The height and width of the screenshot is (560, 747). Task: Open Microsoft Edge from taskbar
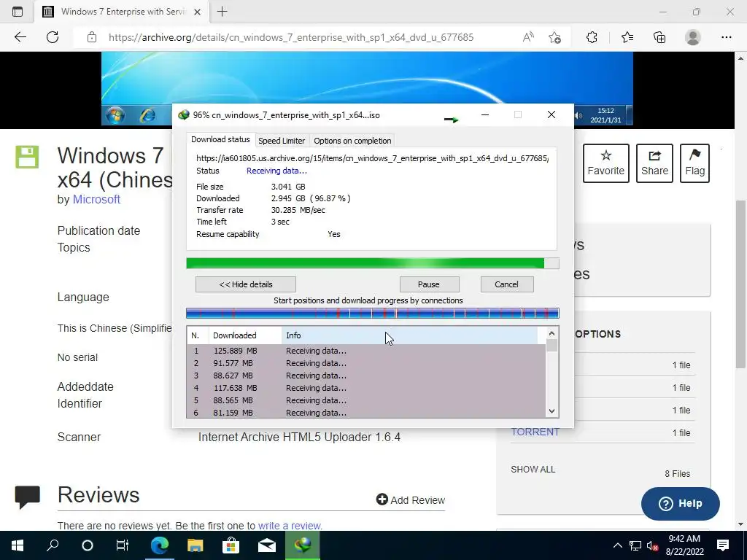pyautogui.click(x=160, y=545)
